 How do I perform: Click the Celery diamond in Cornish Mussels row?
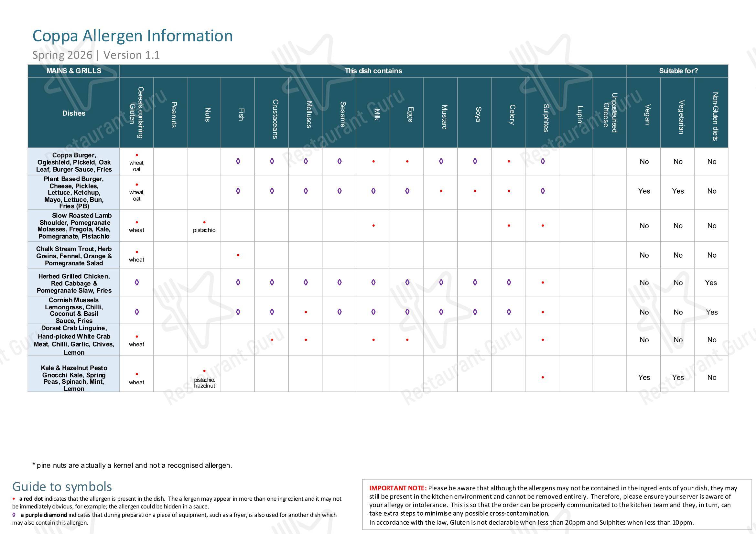click(x=509, y=312)
